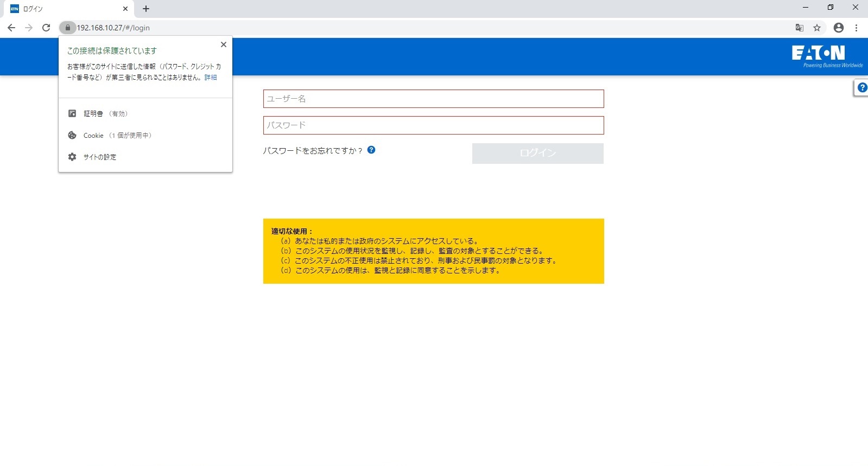This screenshot has width=868, height=466.
Task: Select the ログイン browser tab
Action: point(68,9)
